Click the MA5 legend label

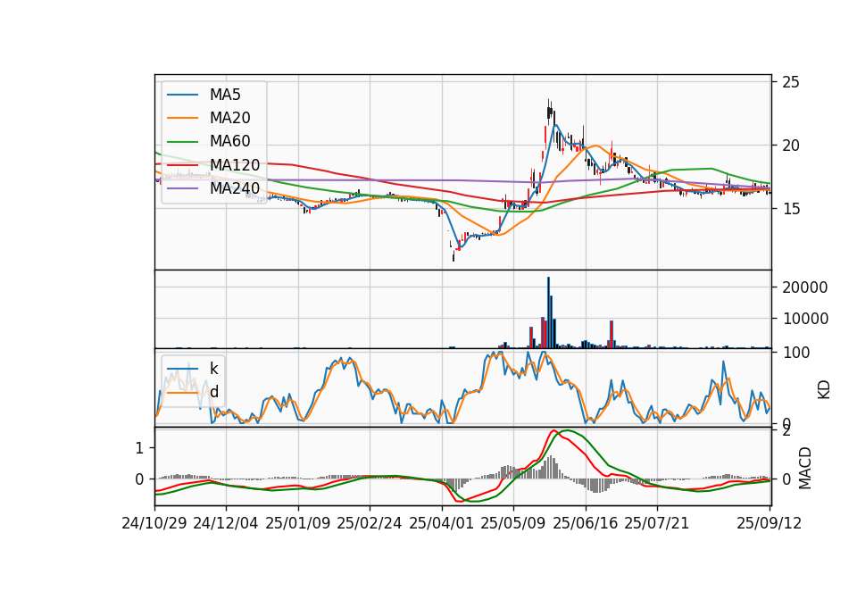[x=225, y=95]
